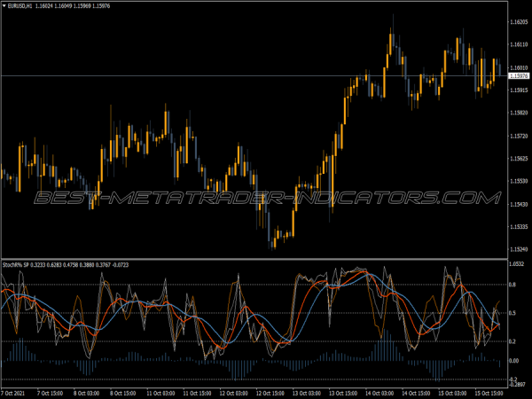Click the 7 Oct 2021 date label

click(x=13, y=394)
